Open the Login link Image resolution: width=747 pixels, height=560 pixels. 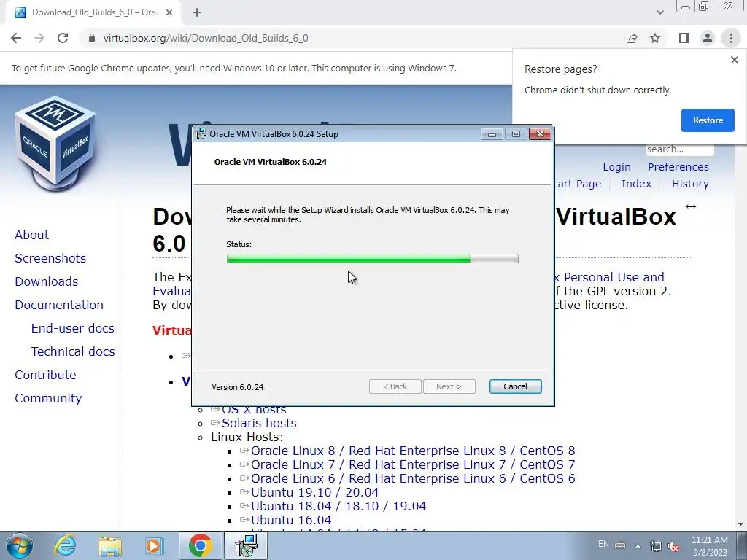pos(616,167)
